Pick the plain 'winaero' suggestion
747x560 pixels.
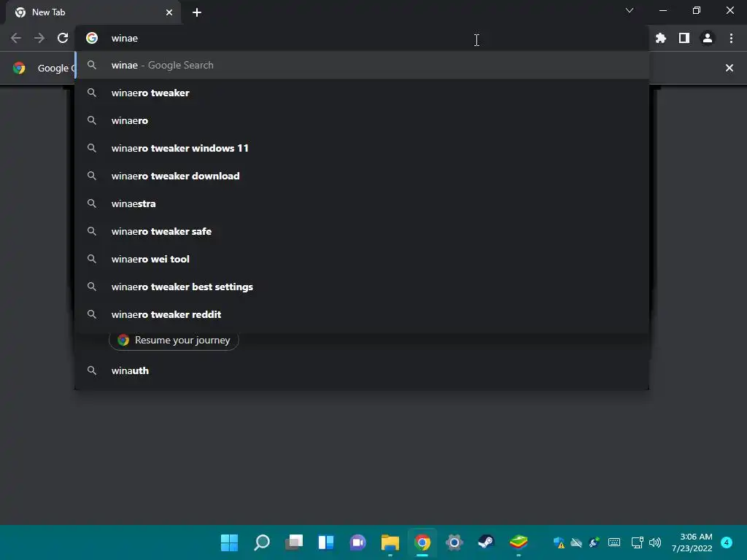[362, 120]
